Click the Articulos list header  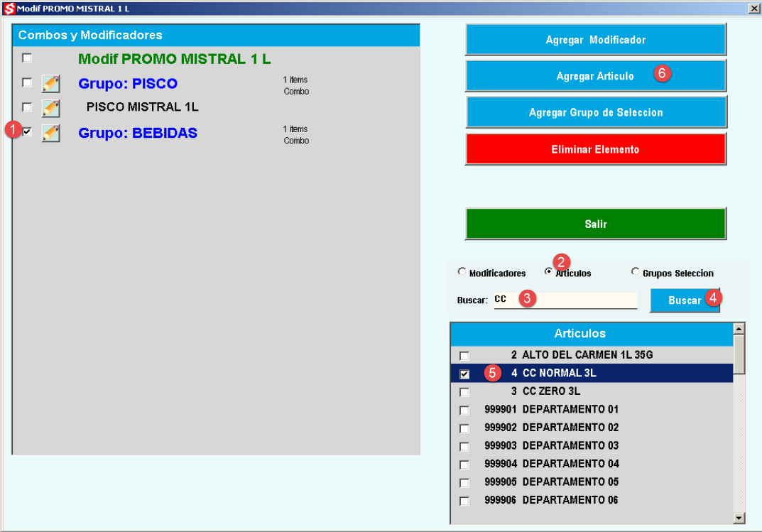coord(592,334)
